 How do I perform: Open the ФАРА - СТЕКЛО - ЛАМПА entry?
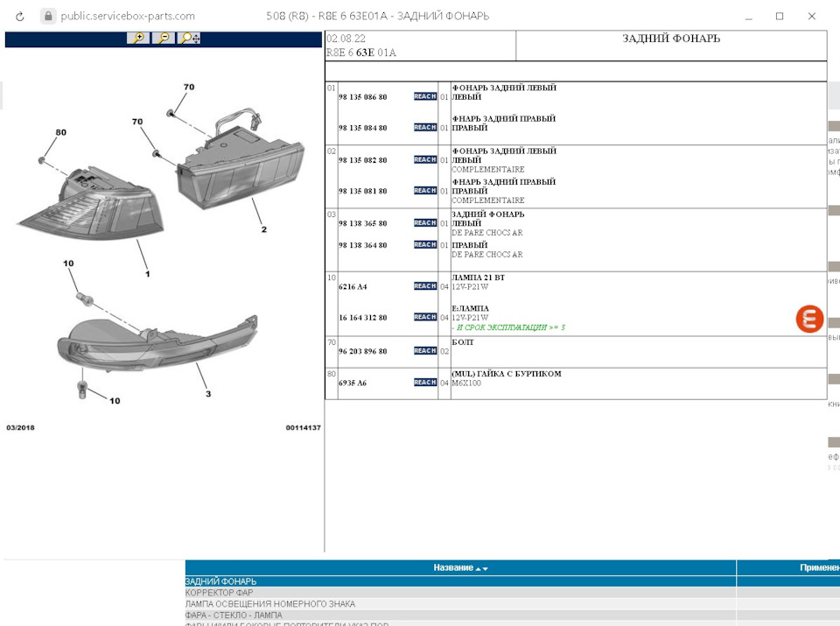click(234, 615)
